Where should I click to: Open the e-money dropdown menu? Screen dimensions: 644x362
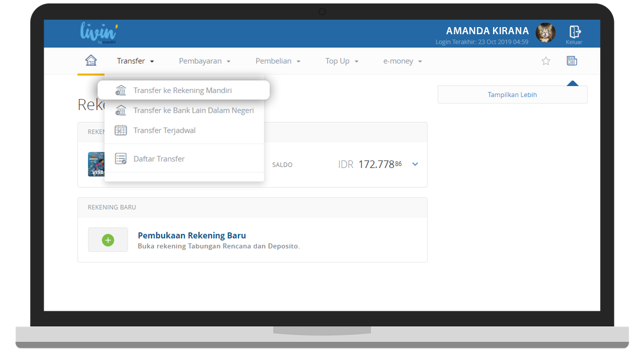click(x=403, y=61)
